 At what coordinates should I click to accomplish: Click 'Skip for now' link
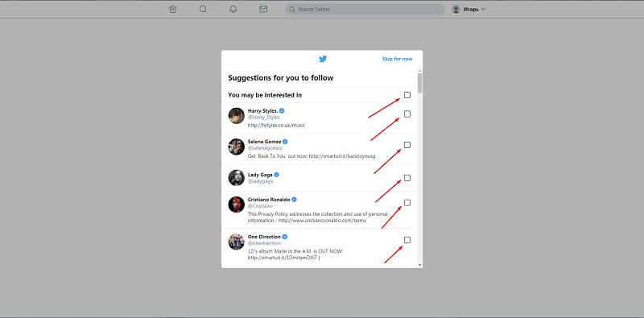click(397, 59)
